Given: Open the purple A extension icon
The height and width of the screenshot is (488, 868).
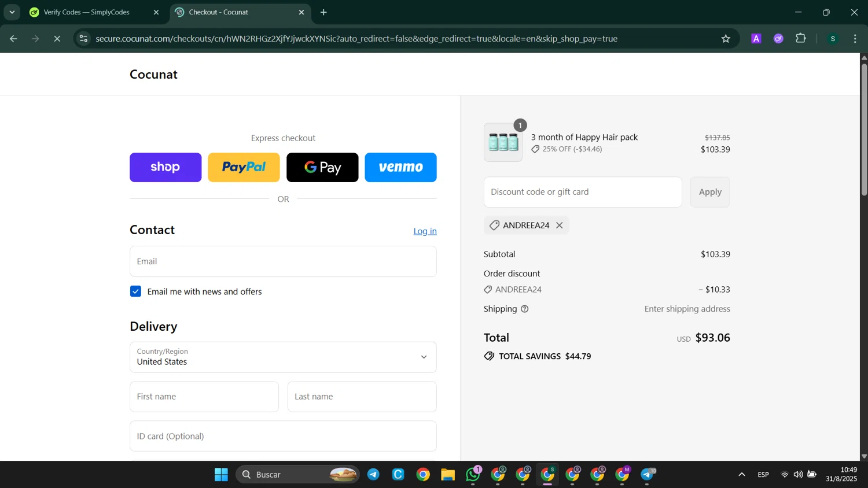Looking at the screenshot, I should [756, 39].
